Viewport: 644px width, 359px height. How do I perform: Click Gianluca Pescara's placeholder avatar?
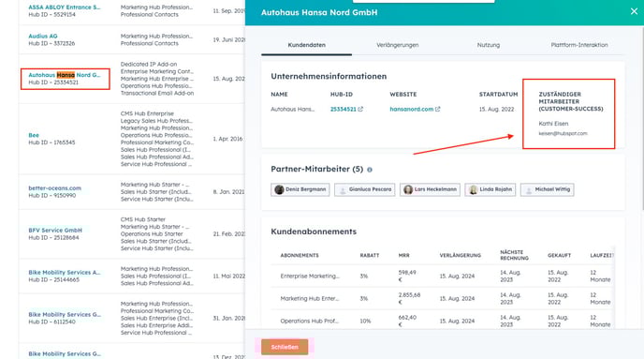(343, 189)
